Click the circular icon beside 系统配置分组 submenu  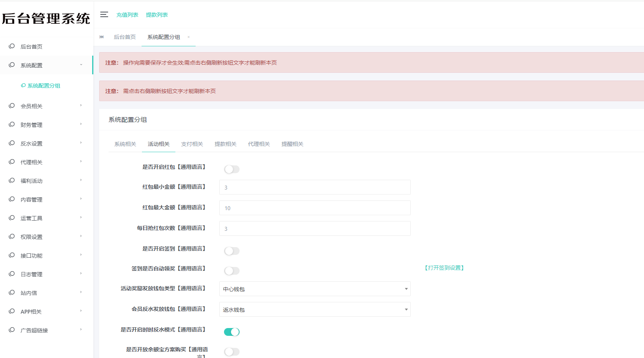click(23, 85)
